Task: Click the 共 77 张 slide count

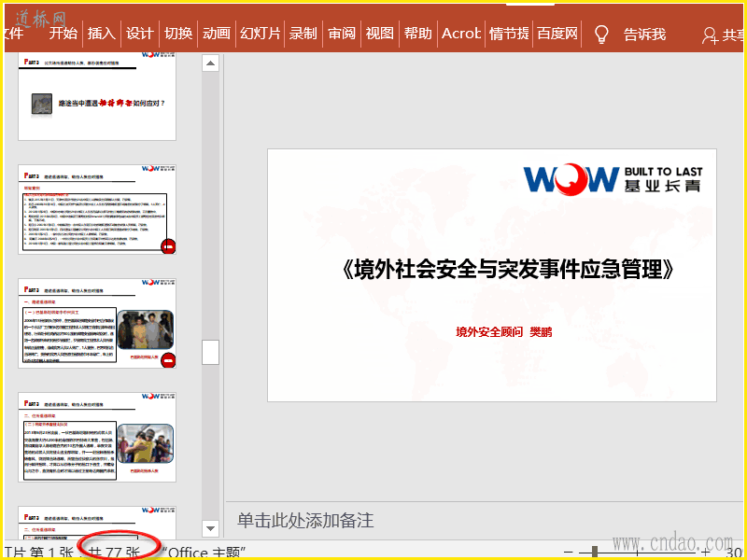Action: tap(114, 553)
